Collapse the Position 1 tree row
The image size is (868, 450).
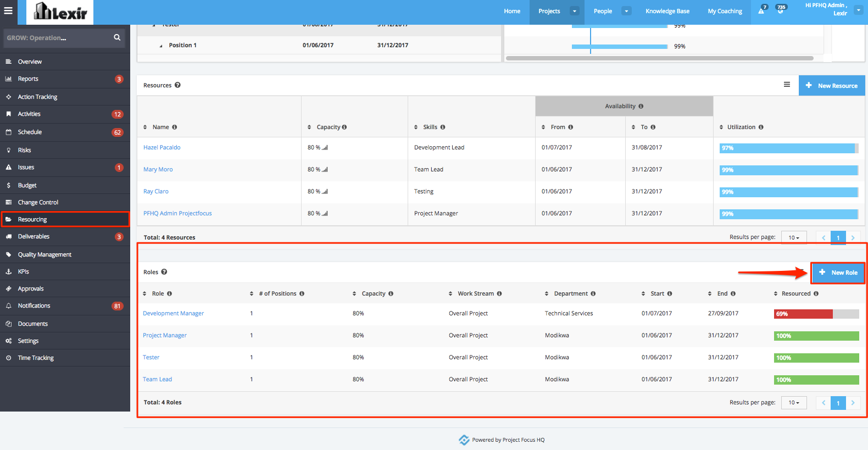161,46
